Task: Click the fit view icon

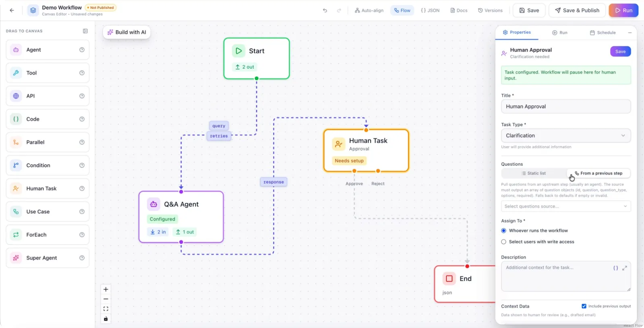Action: coord(106,309)
